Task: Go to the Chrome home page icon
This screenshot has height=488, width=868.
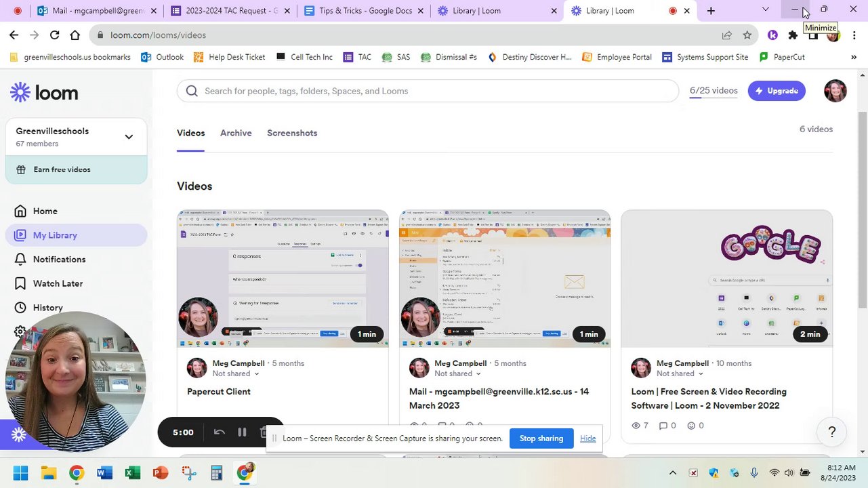Action: pos(75,35)
